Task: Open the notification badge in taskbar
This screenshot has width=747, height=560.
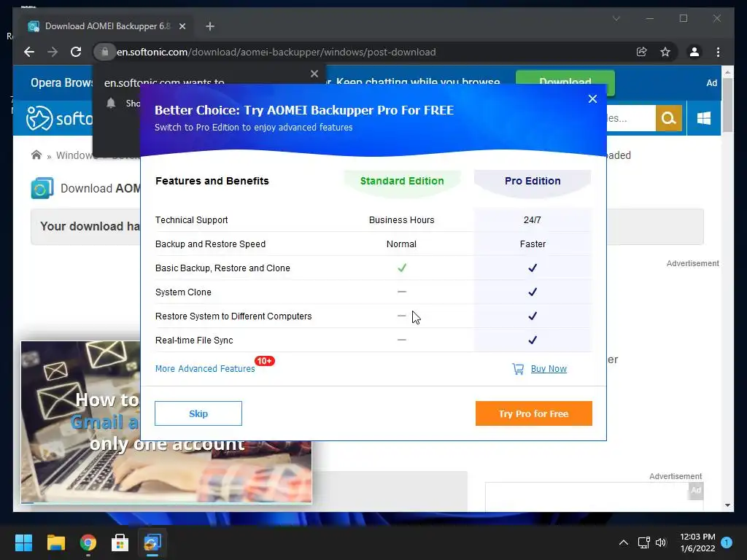Action: [727, 542]
